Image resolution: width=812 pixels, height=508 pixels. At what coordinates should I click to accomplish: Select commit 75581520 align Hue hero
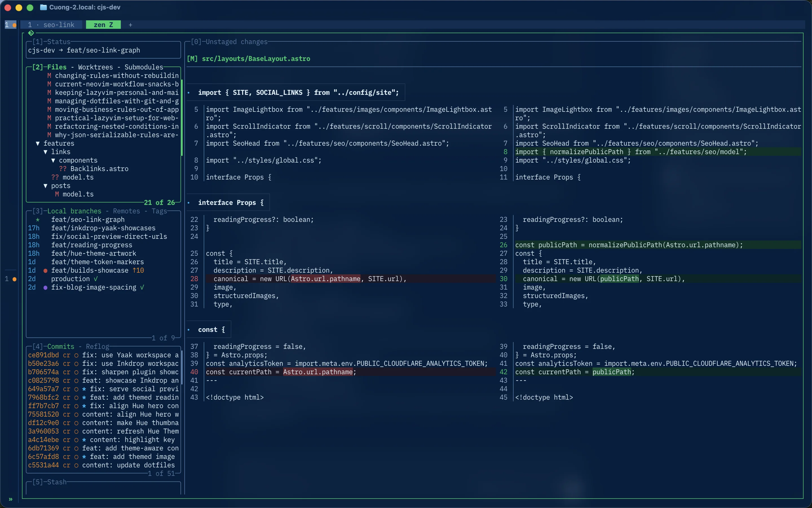pos(103,415)
